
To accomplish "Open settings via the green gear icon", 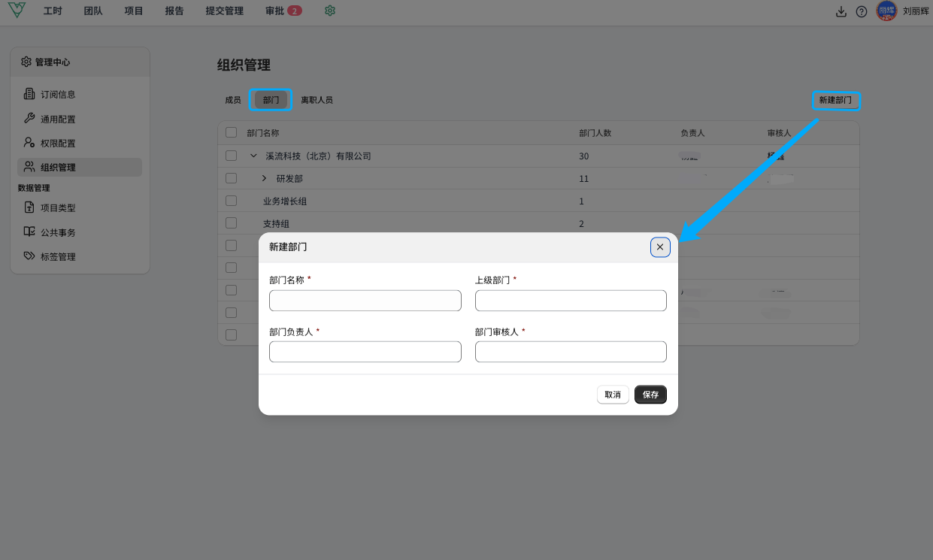I will pyautogui.click(x=330, y=11).
